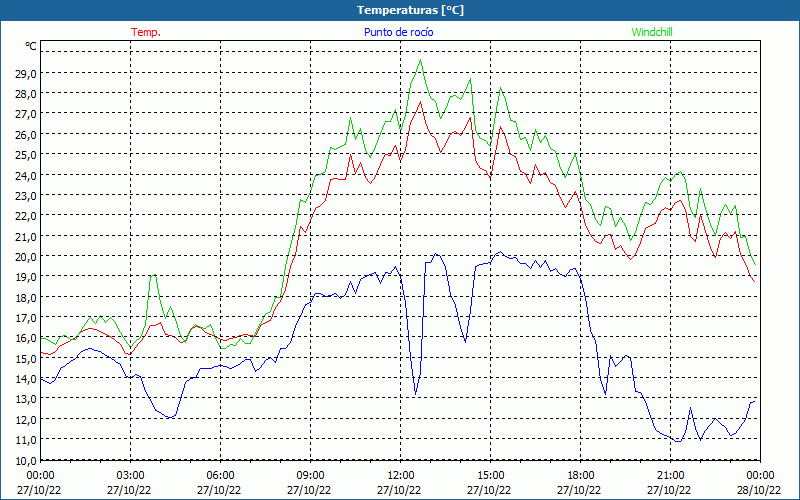Click the 22,0 y-axis value
The width and height of the screenshot is (800, 500).
point(26,216)
